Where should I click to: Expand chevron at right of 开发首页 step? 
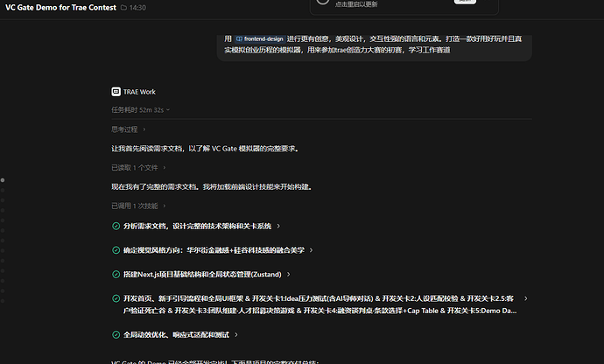526,298
